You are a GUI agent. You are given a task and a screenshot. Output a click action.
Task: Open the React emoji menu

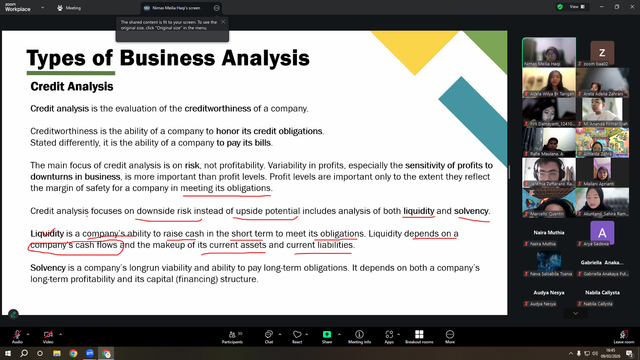coord(297,337)
